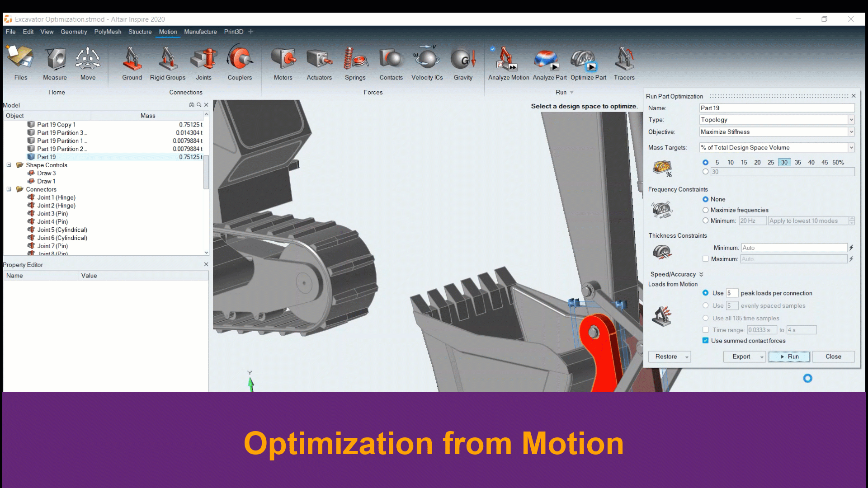Expand the Speed/Accuracy section
This screenshot has width=868, height=488.
pos(701,274)
